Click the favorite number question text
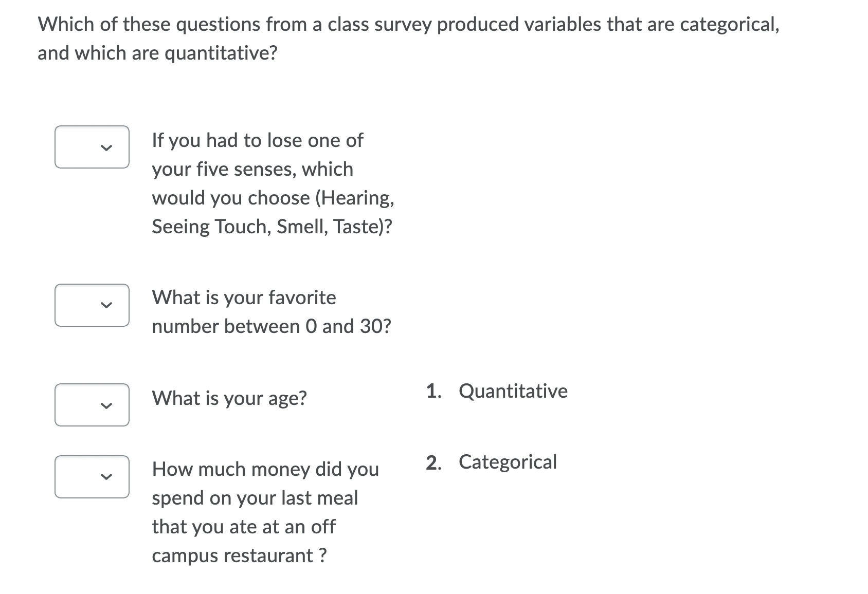 tap(272, 311)
